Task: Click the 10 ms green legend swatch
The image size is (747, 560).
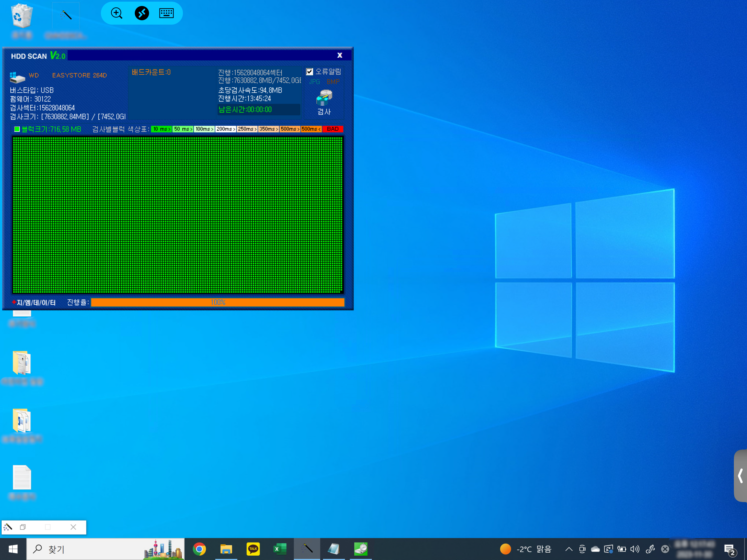Action: pos(161,129)
